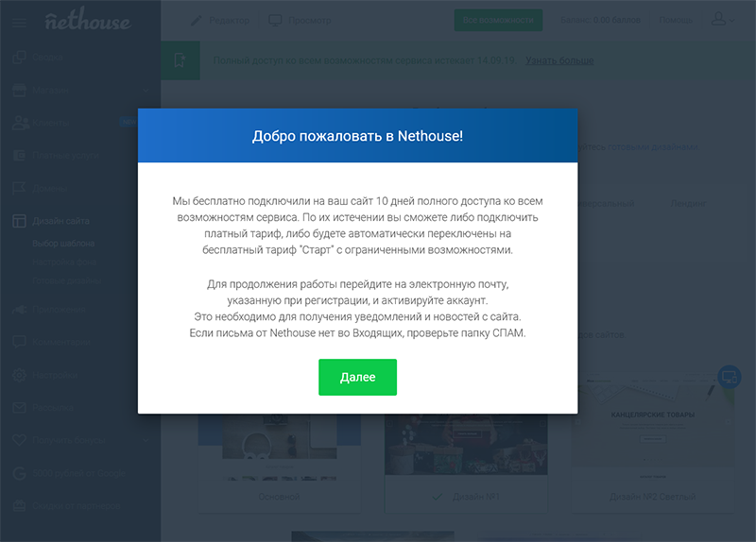The width and height of the screenshot is (756, 542).
Task: Click the Платные услуги wallet icon
Action: click(x=19, y=156)
